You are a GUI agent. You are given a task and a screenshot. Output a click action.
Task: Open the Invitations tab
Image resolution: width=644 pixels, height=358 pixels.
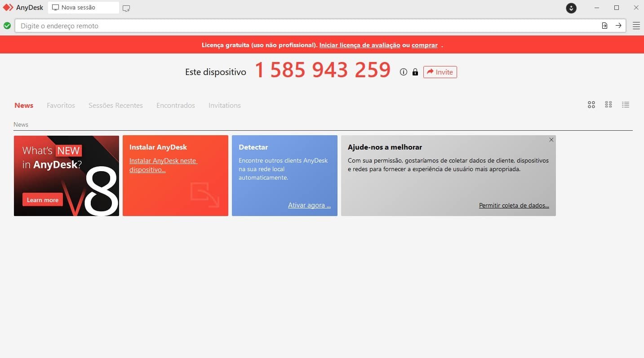click(224, 105)
